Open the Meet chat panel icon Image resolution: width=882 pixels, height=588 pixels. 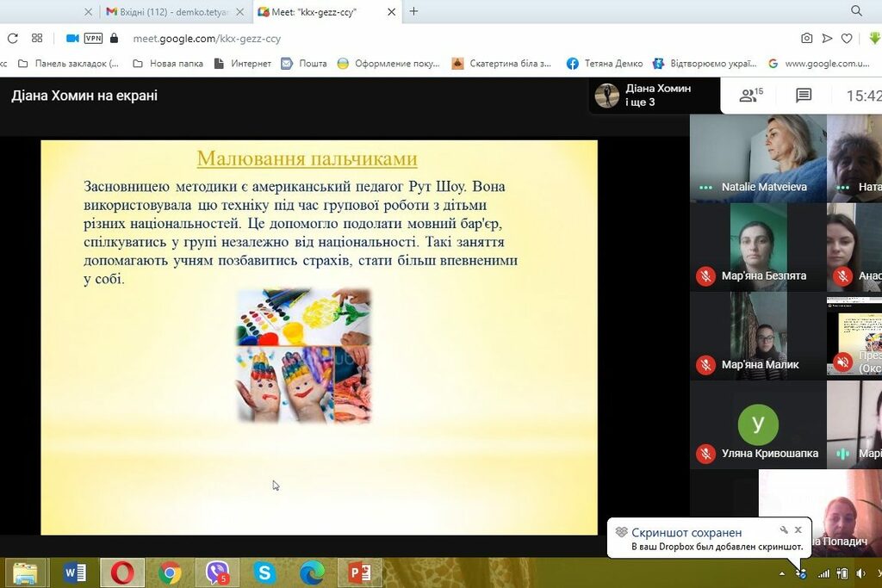click(x=804, y=96)
